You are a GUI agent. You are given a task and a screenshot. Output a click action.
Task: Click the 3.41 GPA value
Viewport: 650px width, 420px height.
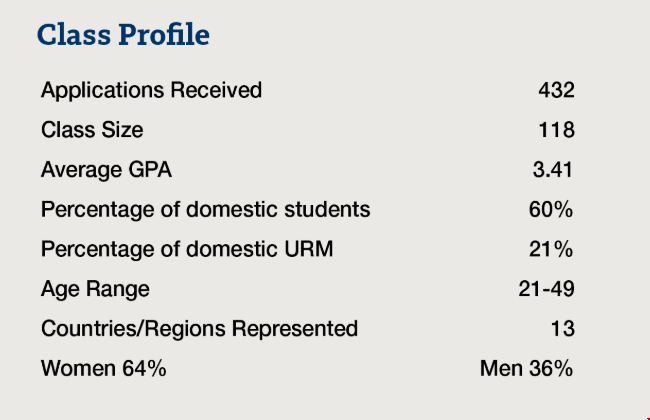[553, 169]
